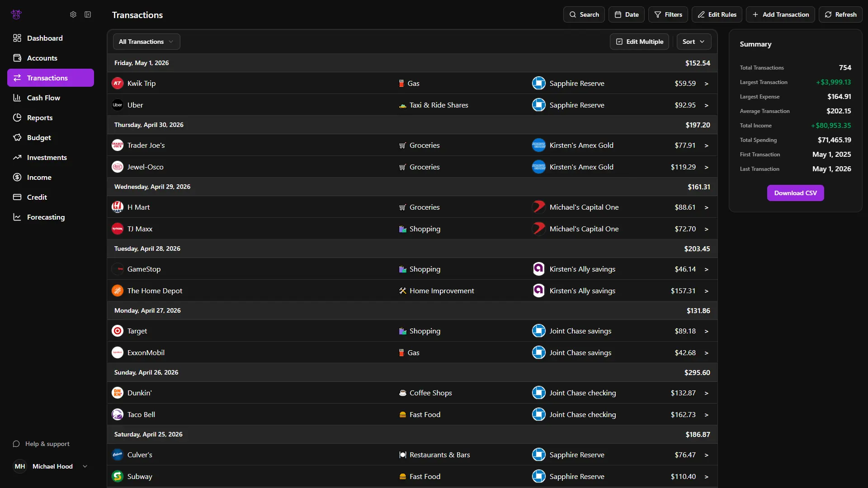
Task: Click Add Transaction button
Action: [780, 14]
